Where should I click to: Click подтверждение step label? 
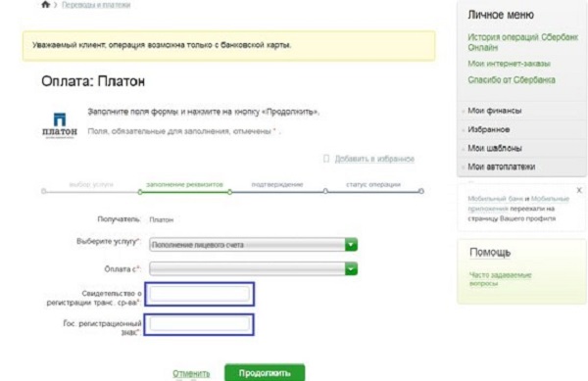click(x=277, y=184)
